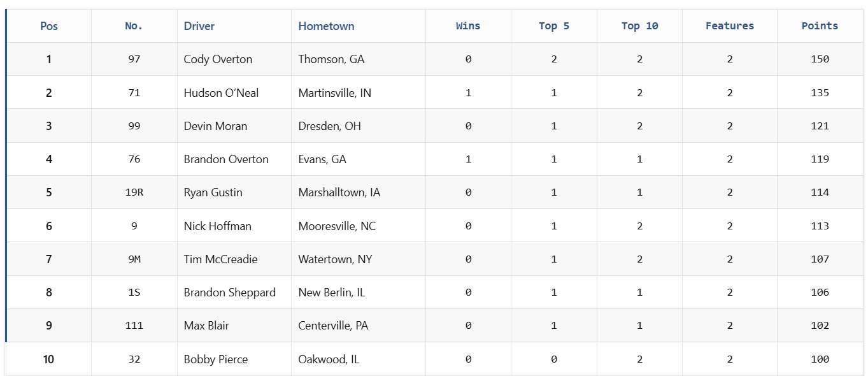The height and width of the screenshot is (376, 868).
Task: Click Brandon Sheppard's name cell
Action: tap(229, 293)
